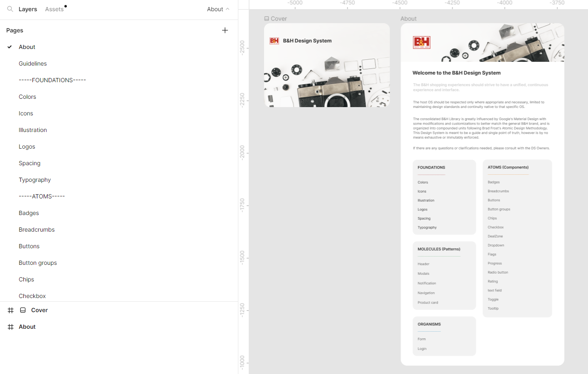Click the B&H logo on Cover frame
588x374 pixels.
tap(274, 41)
